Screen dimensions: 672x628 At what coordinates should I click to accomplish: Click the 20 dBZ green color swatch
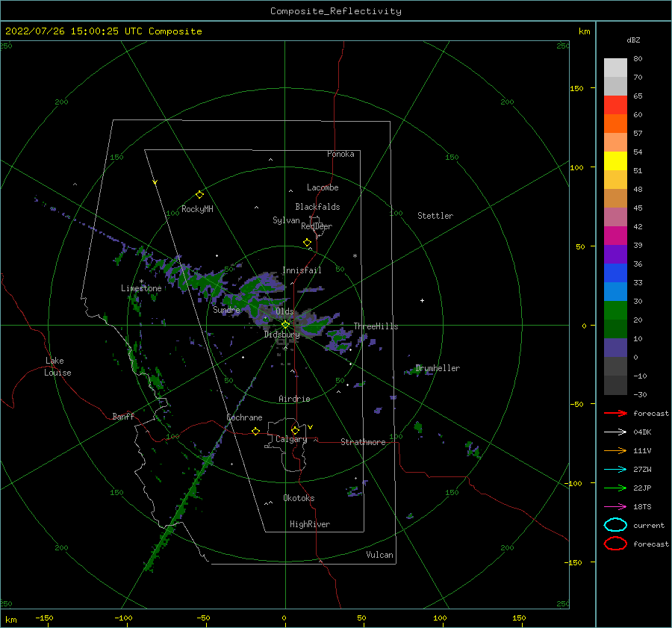pos(615,310)
